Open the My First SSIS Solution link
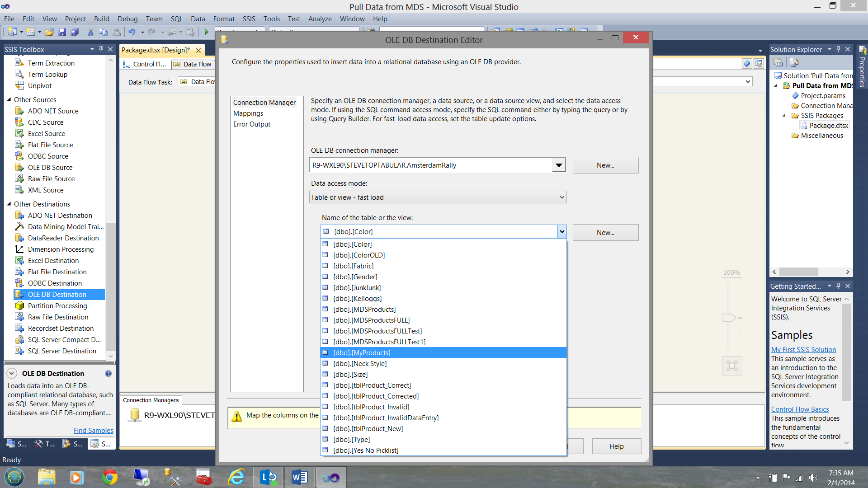This screenshot has height=488, width=868. coord(803,350)
